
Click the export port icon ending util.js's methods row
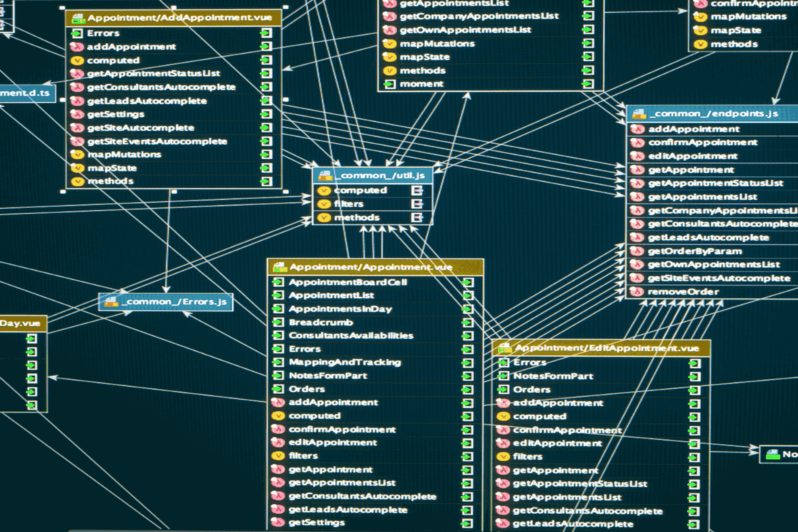click(417, 218)
